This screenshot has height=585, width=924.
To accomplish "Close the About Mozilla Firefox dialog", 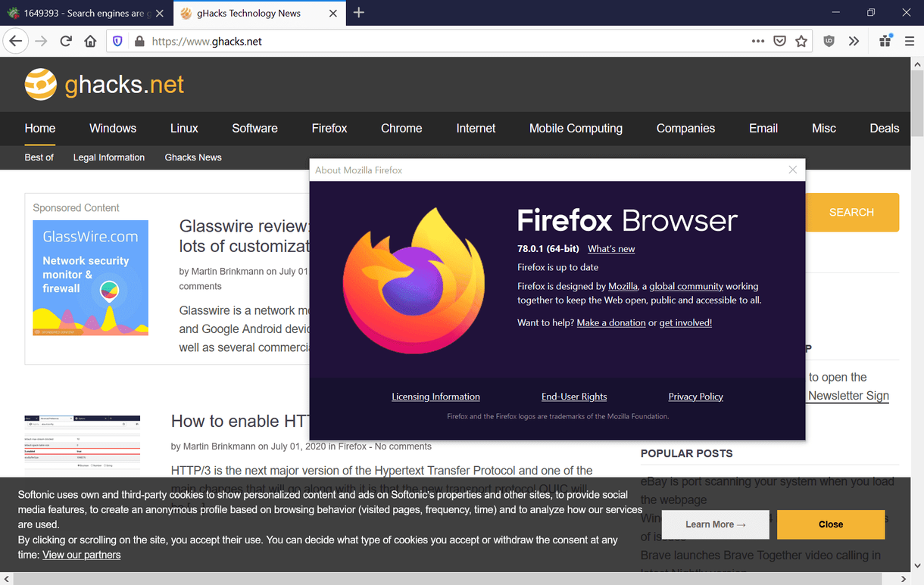I will 792,170.
